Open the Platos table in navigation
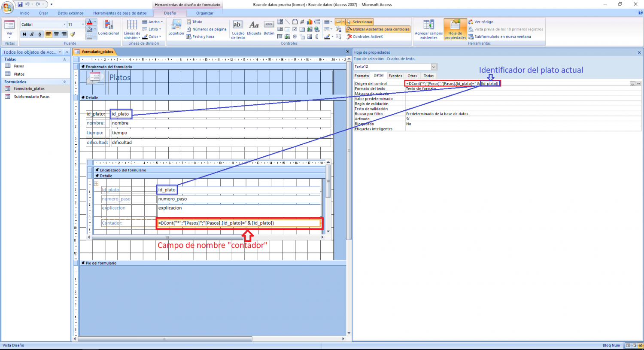This screenshot has width=644, height=350. (19, 74)
